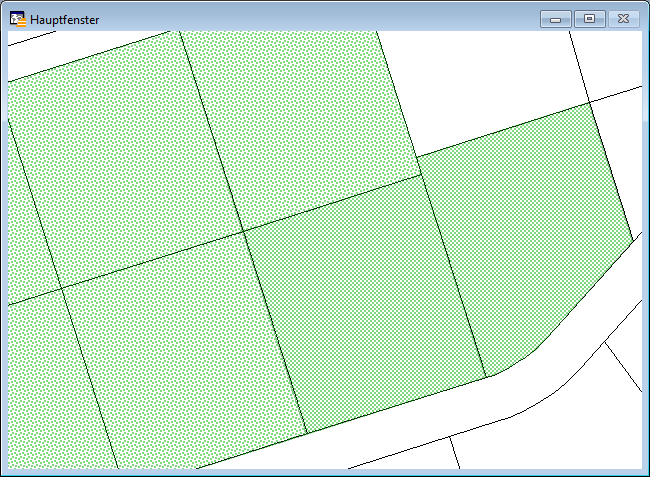Maximize the Hauptfenster window
This screenshot has width=650, height=477.
pos(589,19)
